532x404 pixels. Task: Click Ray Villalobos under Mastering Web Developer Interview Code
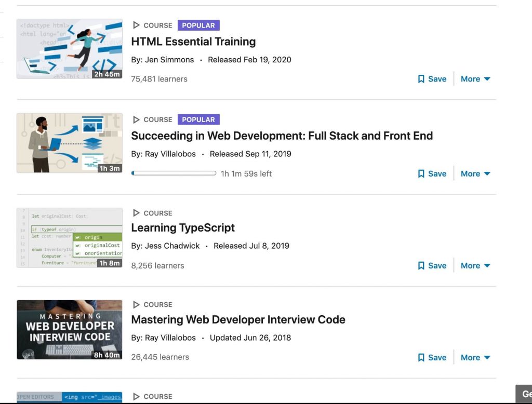coord(170,338)
